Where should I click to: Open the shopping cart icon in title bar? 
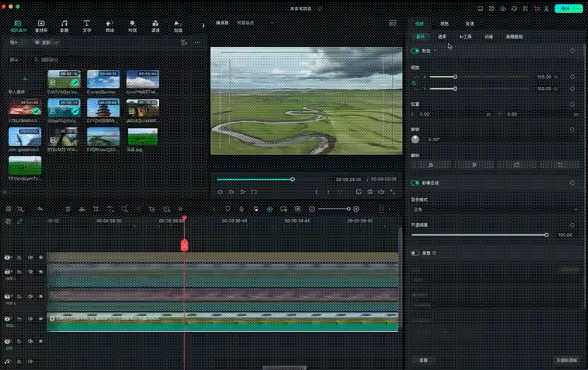pos(537,8)
